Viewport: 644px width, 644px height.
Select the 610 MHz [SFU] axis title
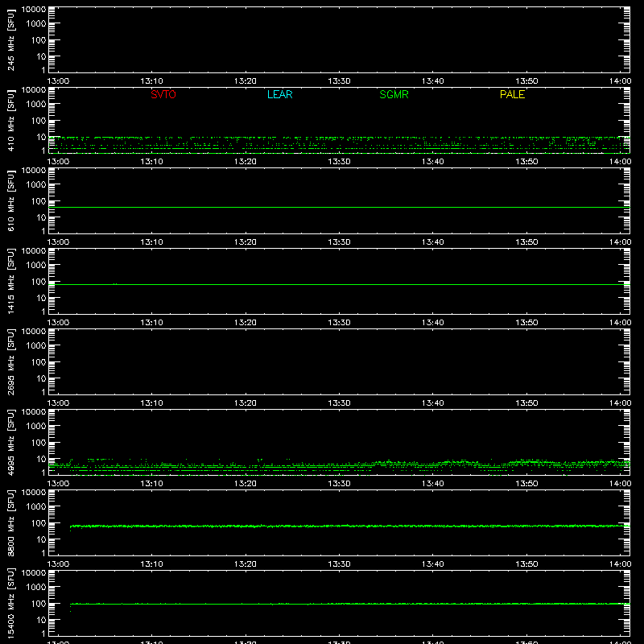tap(11, 200)
